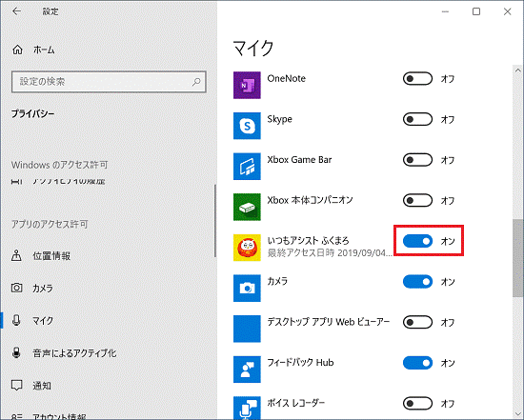
Task: Disable カメラ app microphone access
Action: [x=417, y=282]
